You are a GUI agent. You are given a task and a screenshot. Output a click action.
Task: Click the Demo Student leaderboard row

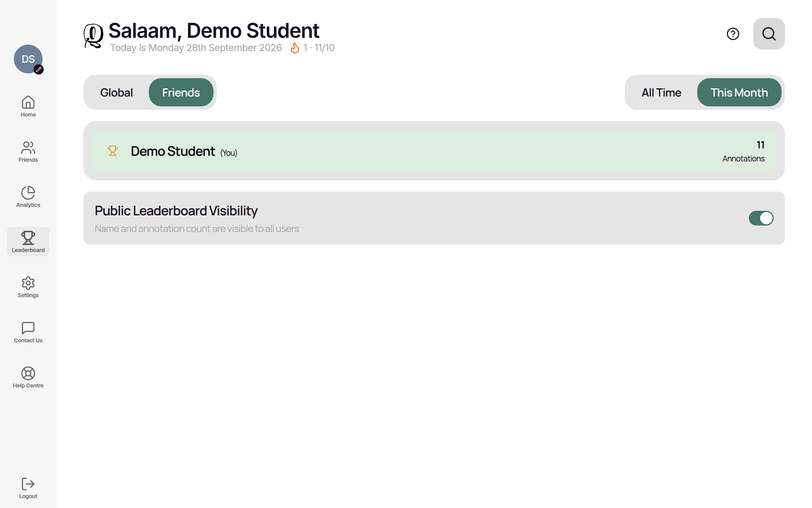[434, 151]
